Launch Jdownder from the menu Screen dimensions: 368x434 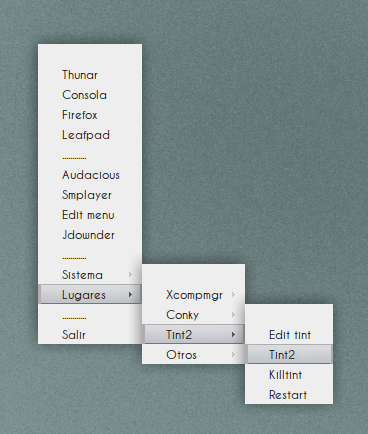pos(90,235)
